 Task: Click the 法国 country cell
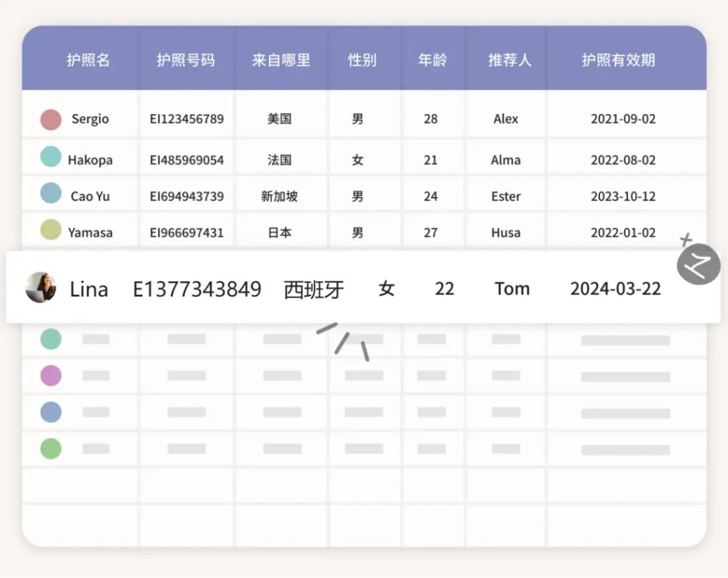(x=280, y=160)
